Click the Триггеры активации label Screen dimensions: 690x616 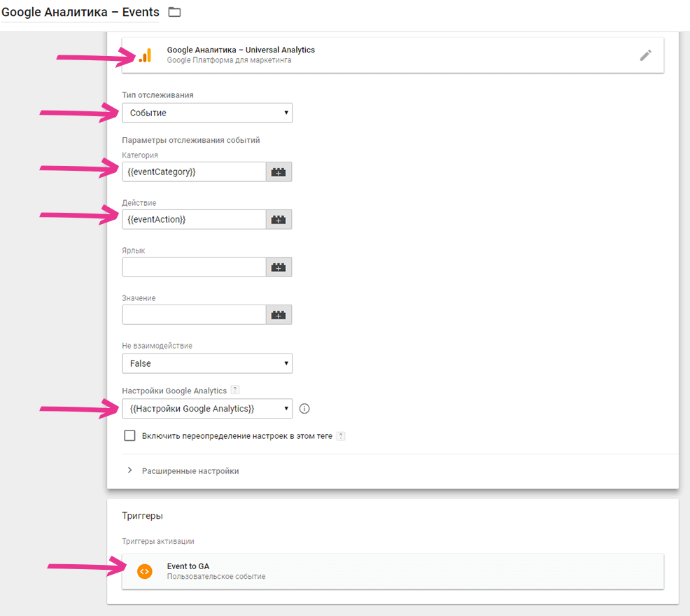click(x=158, y=541)
